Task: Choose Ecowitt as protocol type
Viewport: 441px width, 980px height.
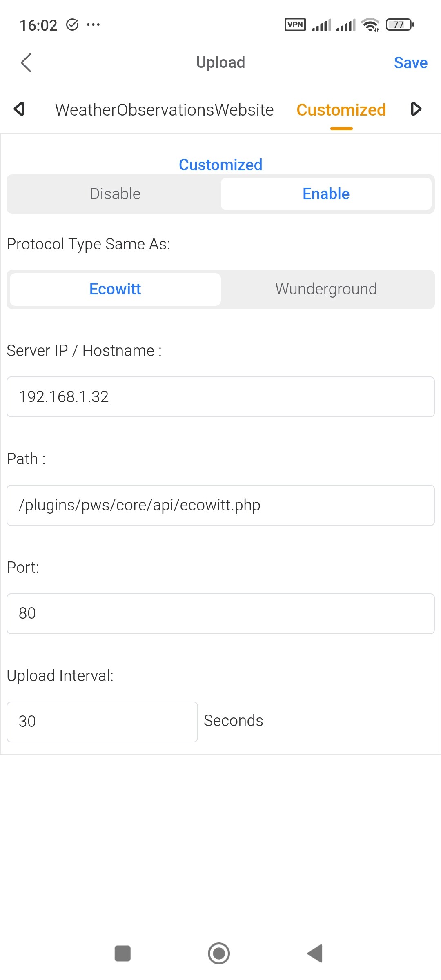Action: coord(115,289)
